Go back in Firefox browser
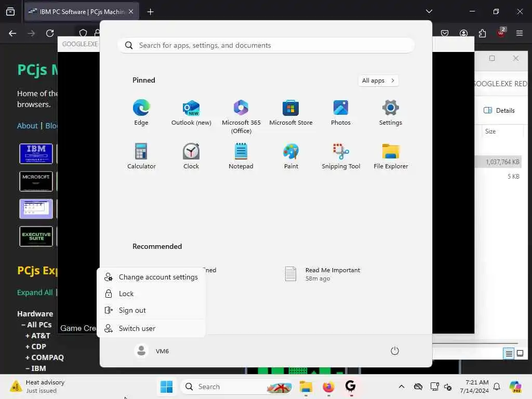532x399 pixels. click(x=12, y=33)
